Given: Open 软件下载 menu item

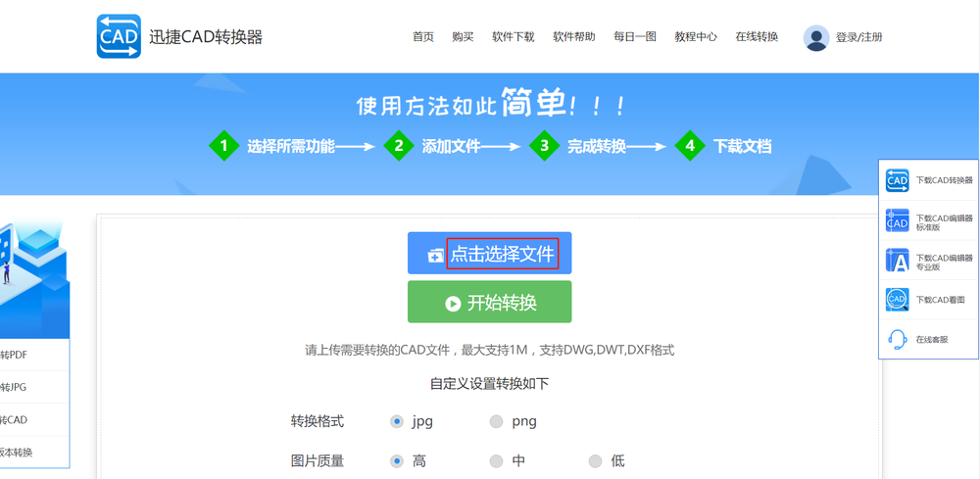Looking at the screenshot, I should pyautogui.click(x=514, y=37).
